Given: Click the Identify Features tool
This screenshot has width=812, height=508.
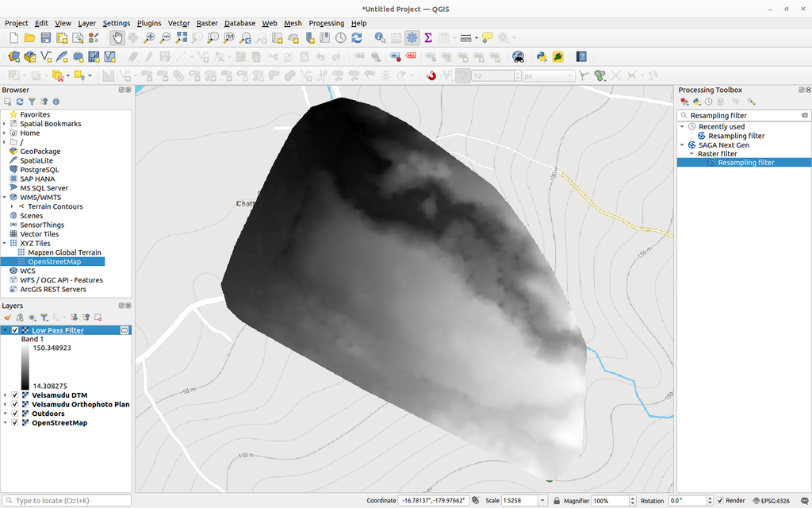Looking at the screenshot, I should point(378,37).
